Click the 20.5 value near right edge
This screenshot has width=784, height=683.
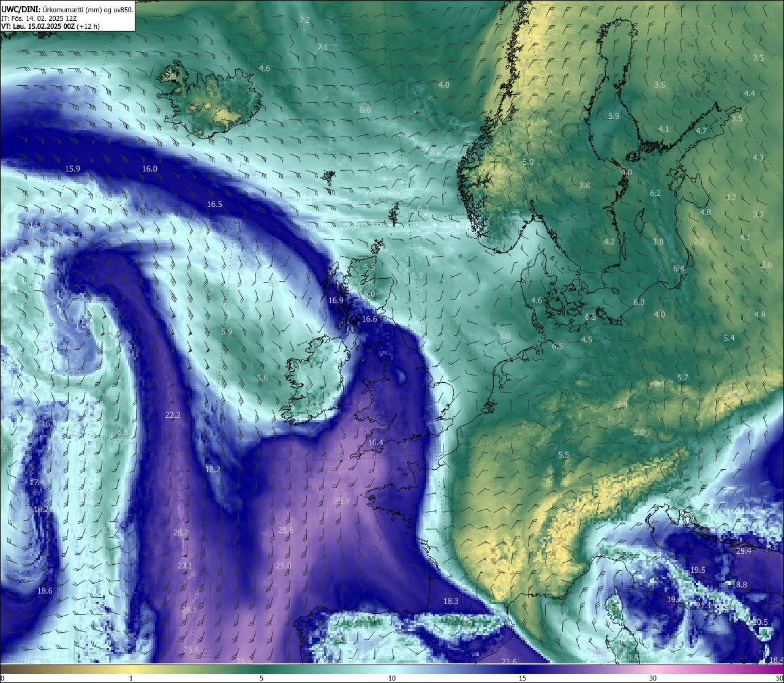760,622
